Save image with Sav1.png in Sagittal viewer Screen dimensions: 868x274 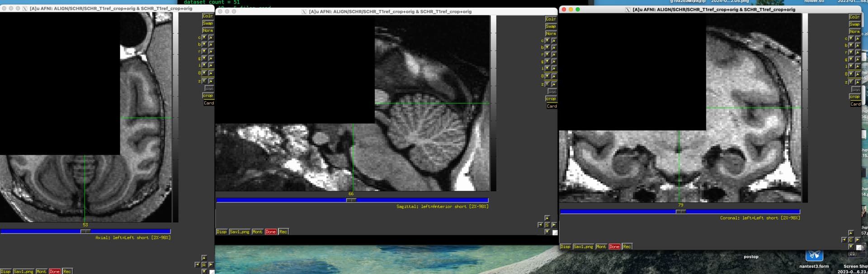tap(239, 232)
